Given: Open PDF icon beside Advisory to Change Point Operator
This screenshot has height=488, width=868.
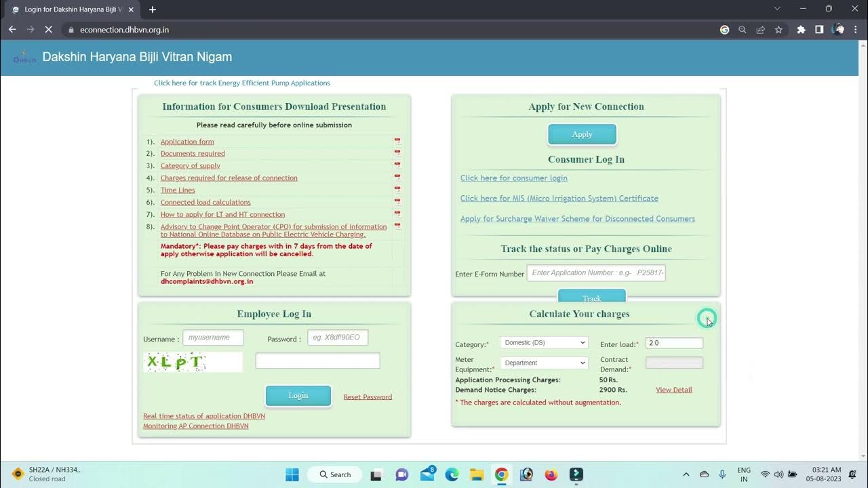Looking at the screenshot, I should point(397,226).
